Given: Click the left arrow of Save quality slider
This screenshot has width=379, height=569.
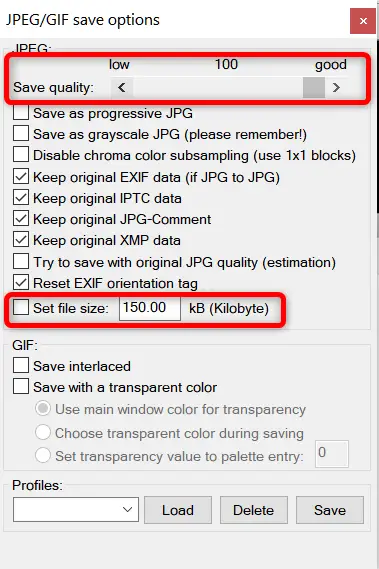Looking at the screenshot, I should point(122,87).
